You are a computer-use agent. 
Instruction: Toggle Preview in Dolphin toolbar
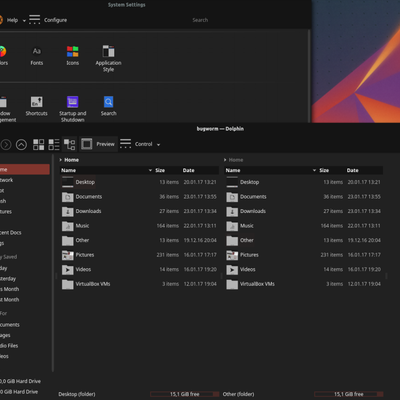[98, 144]
